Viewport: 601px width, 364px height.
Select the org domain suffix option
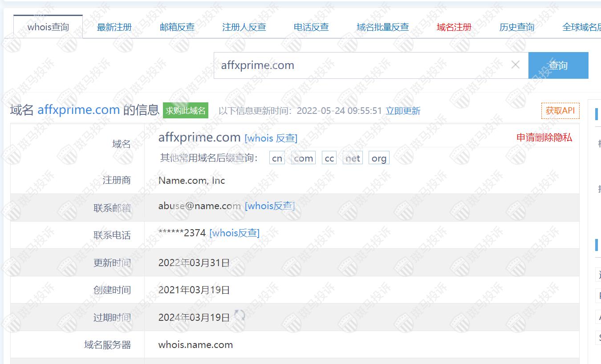click(378, 158)
